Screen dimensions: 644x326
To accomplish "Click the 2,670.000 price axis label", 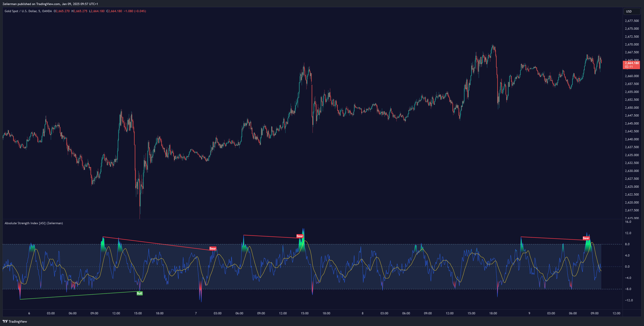I will click(x=632, y=45).
